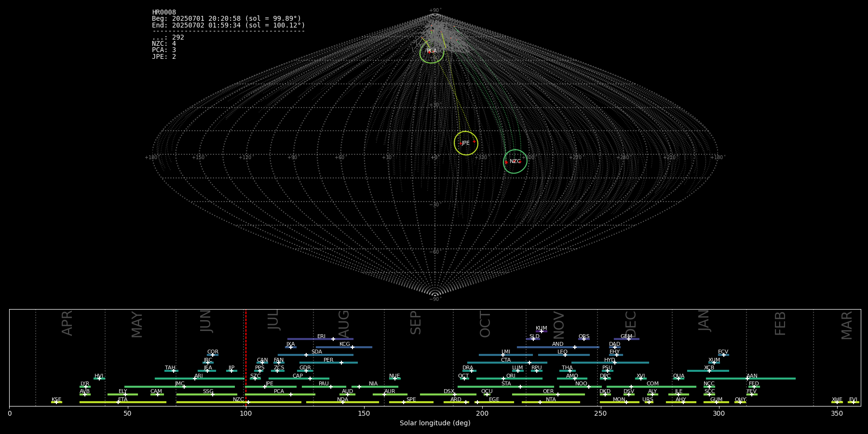Click the SDA shower bar in the timeline
The width and height of the screenshot is (868, 434).
pos(315,355)
